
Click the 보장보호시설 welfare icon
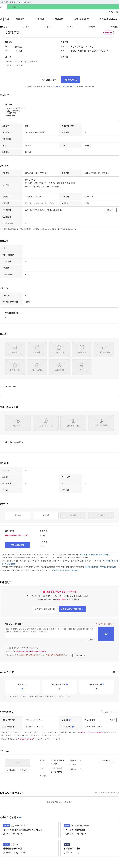pos(59,367)
